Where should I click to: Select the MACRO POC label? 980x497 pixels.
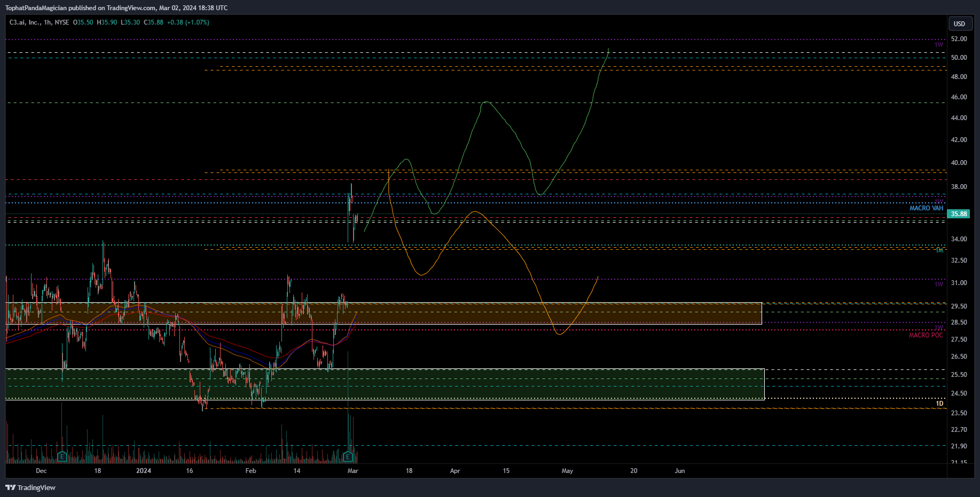(926, 335)
